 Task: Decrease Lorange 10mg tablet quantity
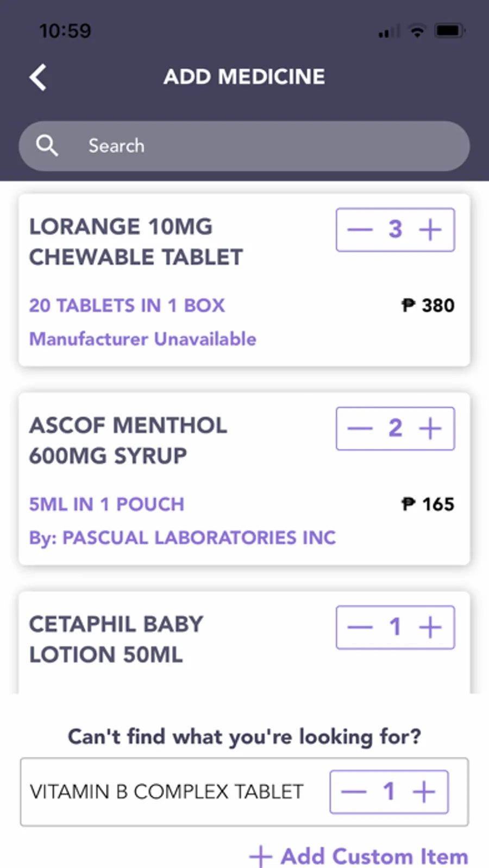coord(360,230)
